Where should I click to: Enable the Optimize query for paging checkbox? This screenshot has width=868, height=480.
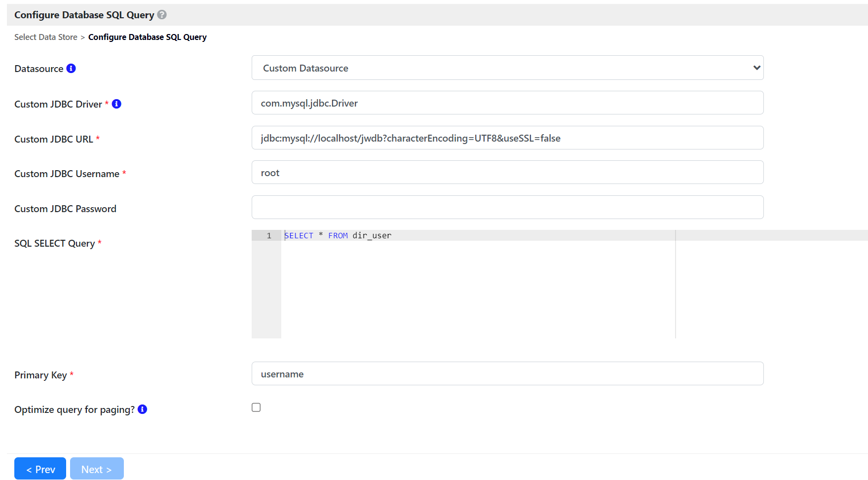click(x=256, y=407)
